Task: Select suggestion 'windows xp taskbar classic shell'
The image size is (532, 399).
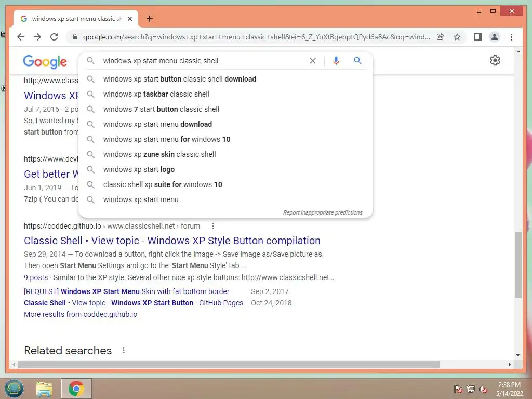Action: coord(225,94)
